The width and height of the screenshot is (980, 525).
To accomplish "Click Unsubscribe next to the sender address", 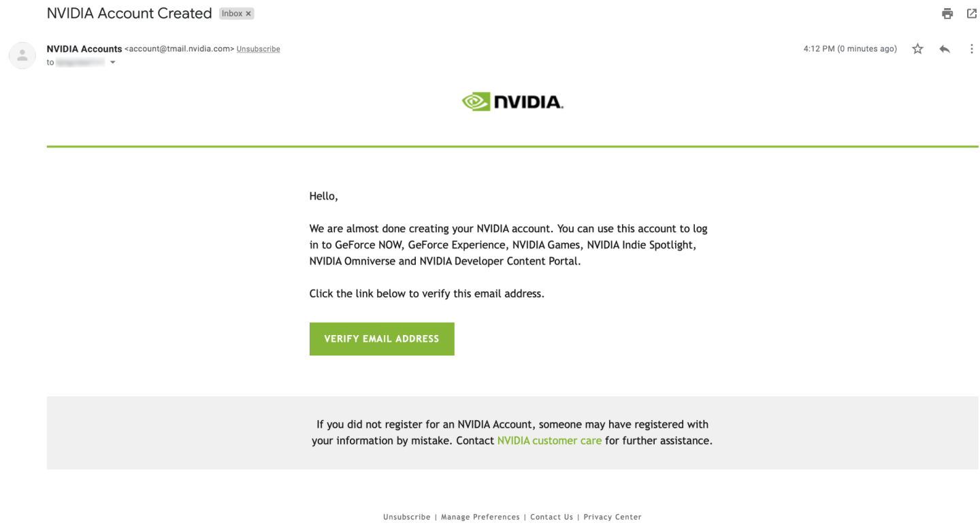I will pos(258,48).
